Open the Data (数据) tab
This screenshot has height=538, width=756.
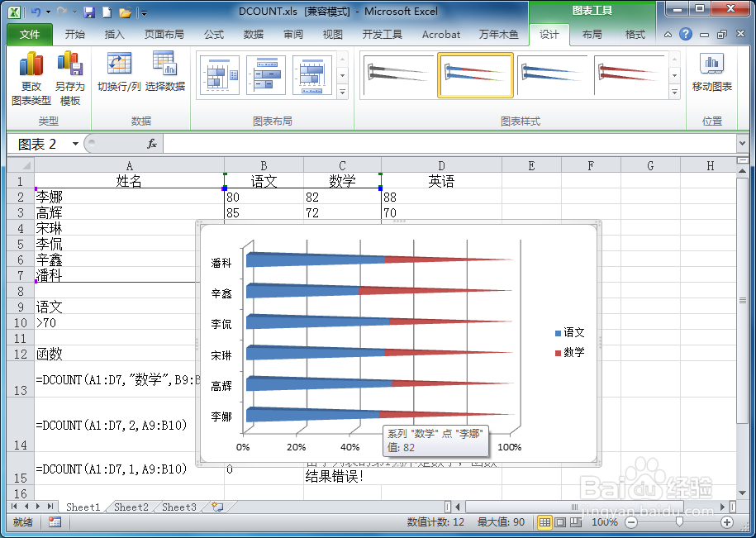(253, 34)
